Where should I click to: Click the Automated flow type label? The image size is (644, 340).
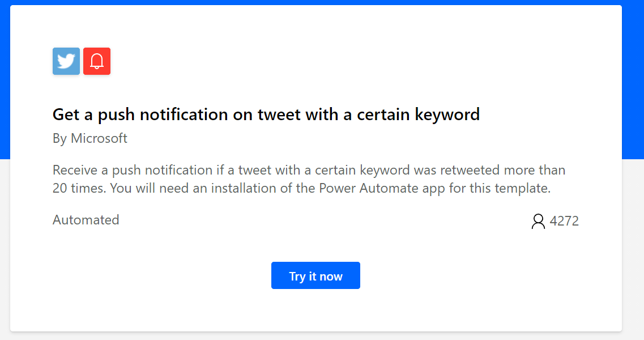pyautogui.click(x=86, y=220)
